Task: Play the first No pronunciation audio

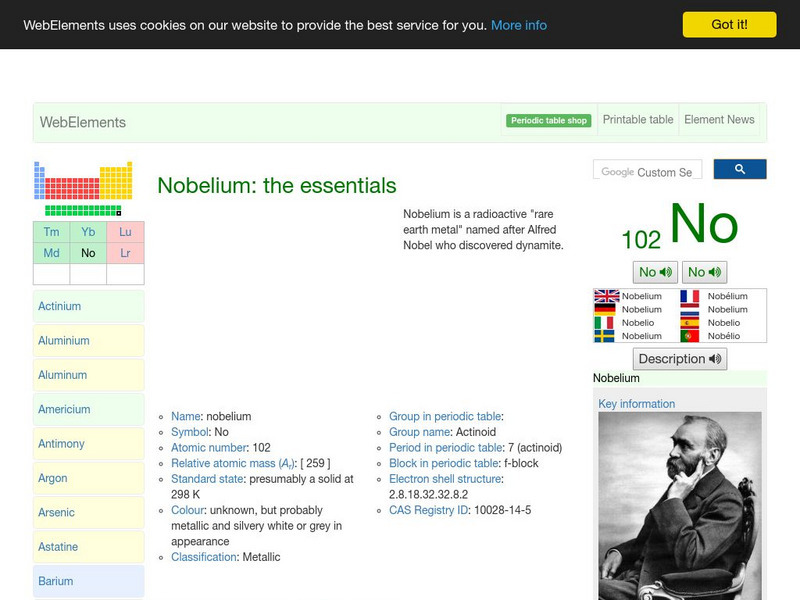Action: pyautogui.click(x=655, y=272)
